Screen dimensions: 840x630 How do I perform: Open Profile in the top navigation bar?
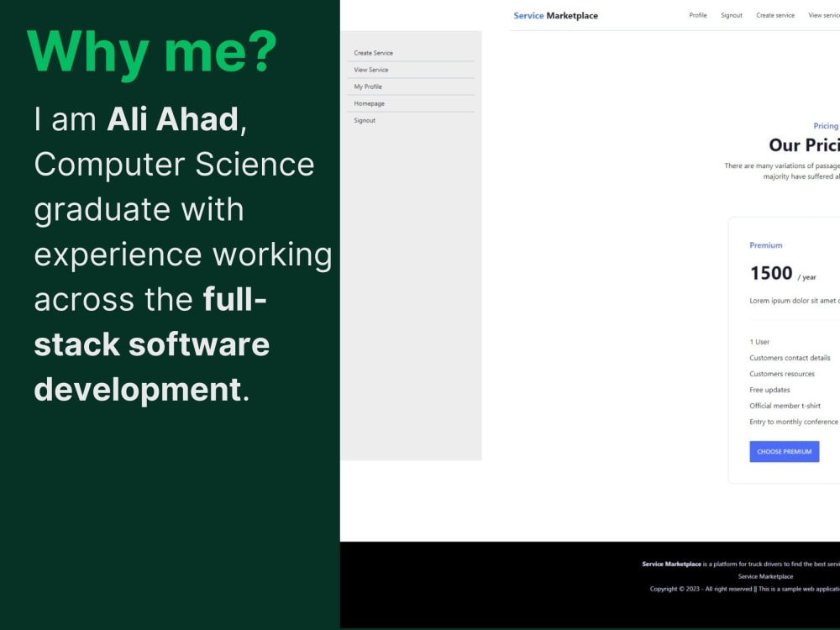coord(698,15)
